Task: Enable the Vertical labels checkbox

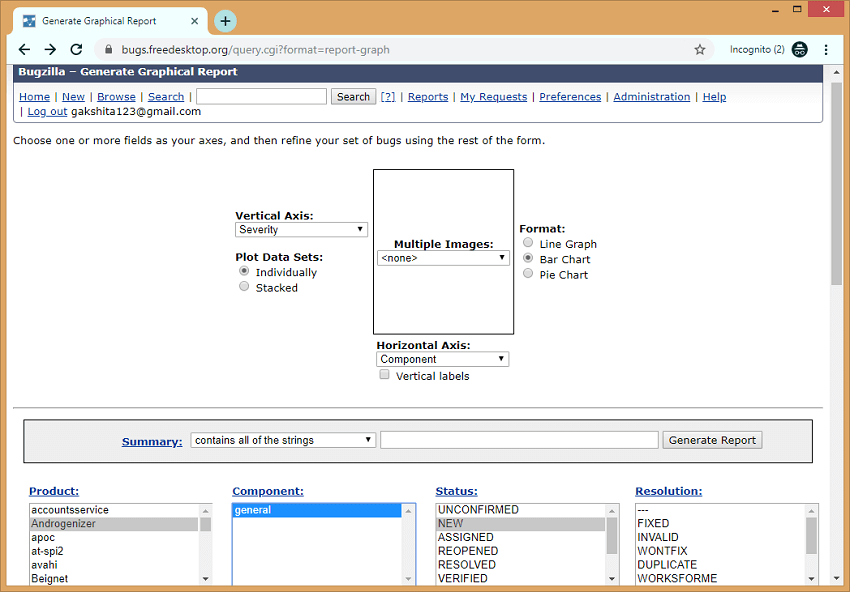Action: tap(384, 375)
